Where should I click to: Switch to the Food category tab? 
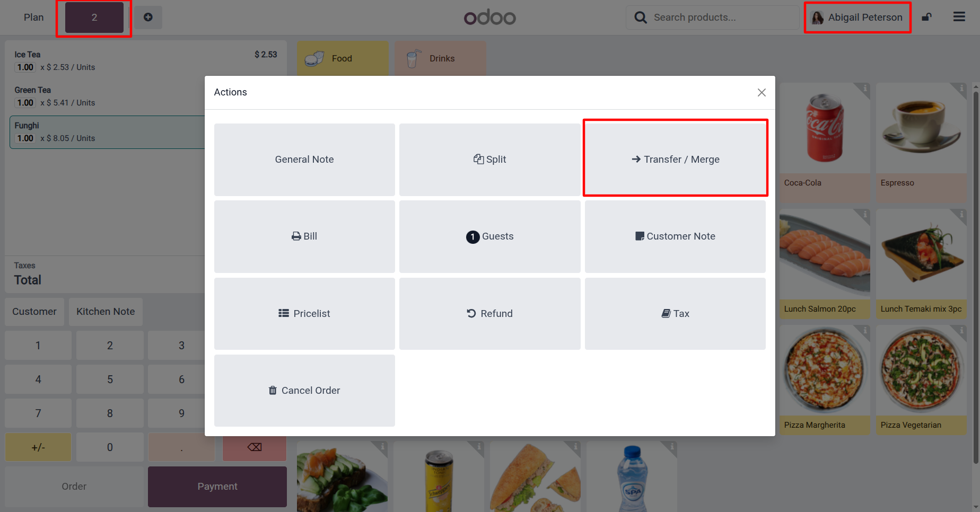[343, 58]
